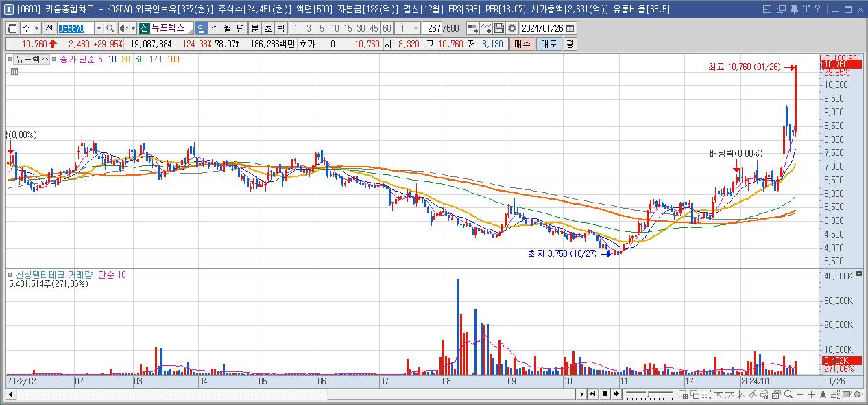Click the 뉴프렉스 legend label on chart
Viewport: 868px width, 405px height.
pyautogui.click(x=33, y=59)
